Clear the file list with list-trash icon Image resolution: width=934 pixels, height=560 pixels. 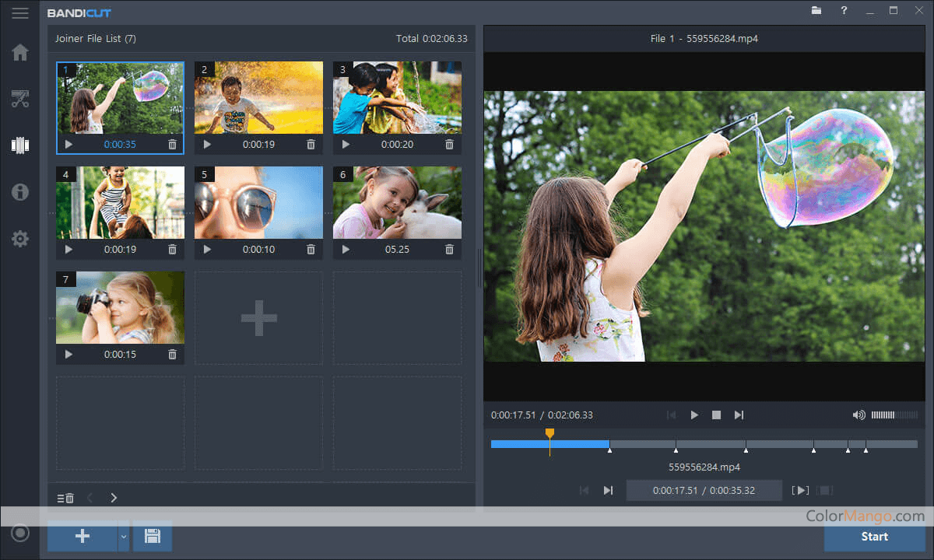(65, 498)
